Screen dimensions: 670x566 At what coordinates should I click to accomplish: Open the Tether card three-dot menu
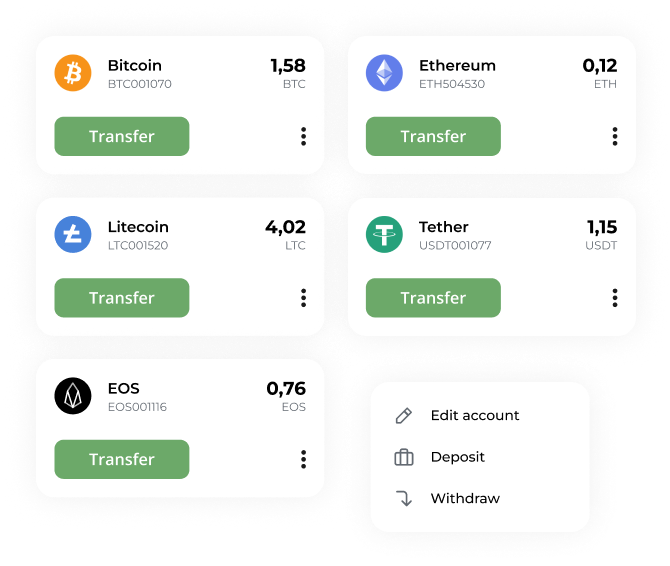coord(615,298)
